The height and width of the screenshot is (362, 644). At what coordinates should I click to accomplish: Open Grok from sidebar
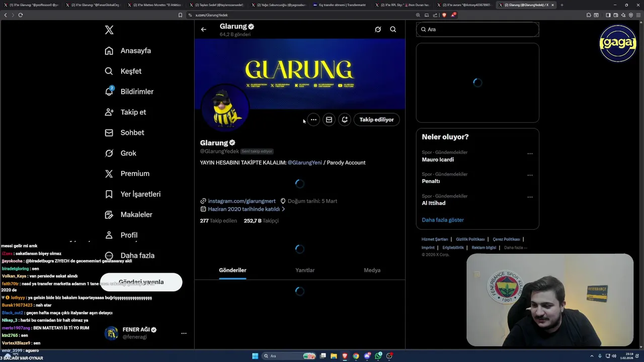120,153
